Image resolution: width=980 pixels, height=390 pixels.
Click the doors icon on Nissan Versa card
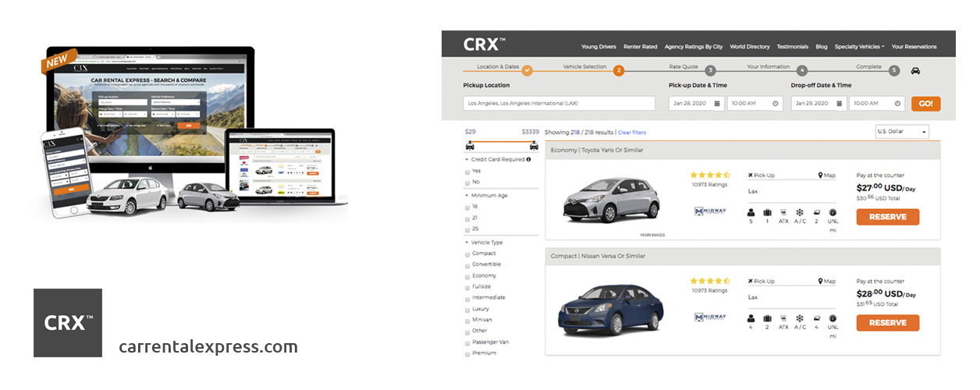[x=816, y=318]
